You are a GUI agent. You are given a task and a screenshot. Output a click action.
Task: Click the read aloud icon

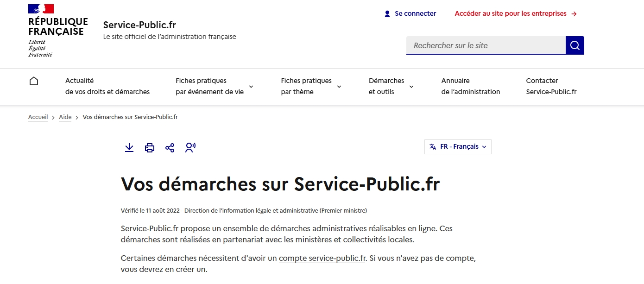tap(190, 148)
